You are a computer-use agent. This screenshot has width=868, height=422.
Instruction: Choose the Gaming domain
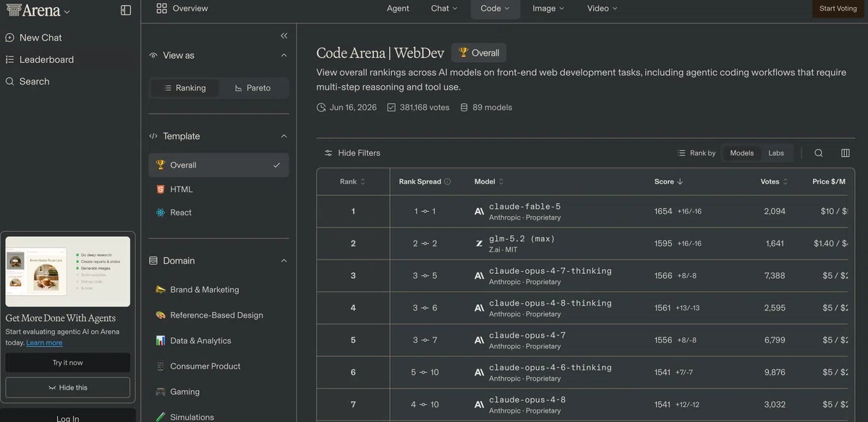(x=184, y=392)
